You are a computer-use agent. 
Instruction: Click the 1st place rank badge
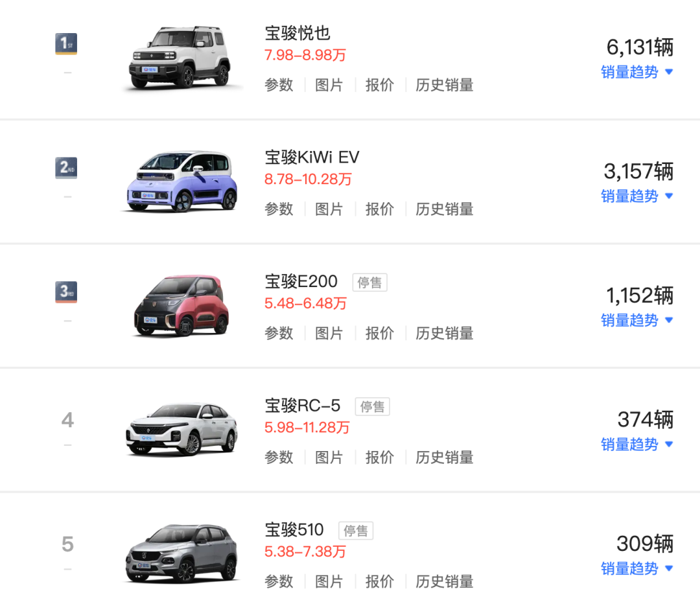pyautogui.click(x=66, y=43)
